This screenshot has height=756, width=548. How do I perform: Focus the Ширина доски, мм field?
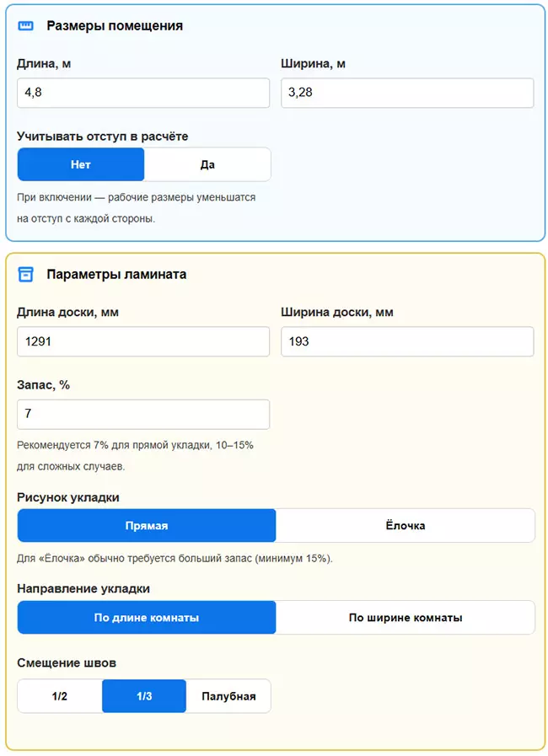(x=407, y=341)
